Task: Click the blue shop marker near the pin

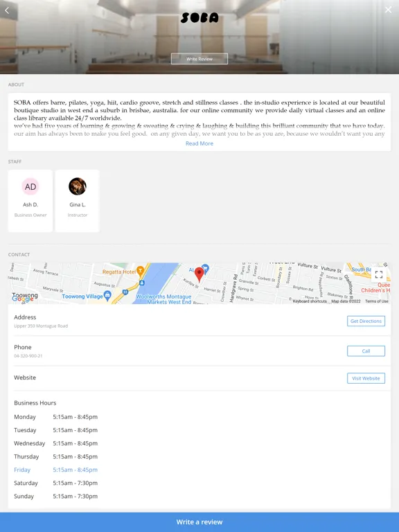Action: click(205, 268)
